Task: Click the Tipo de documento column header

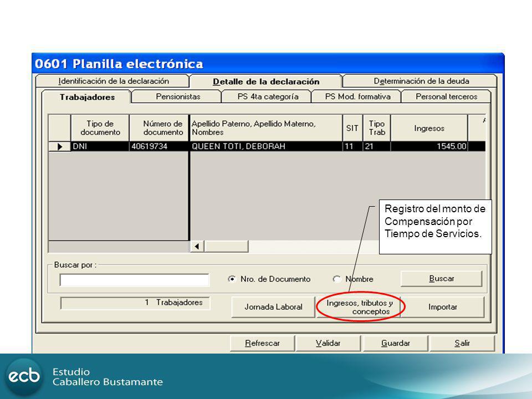Action: point(100,128)
